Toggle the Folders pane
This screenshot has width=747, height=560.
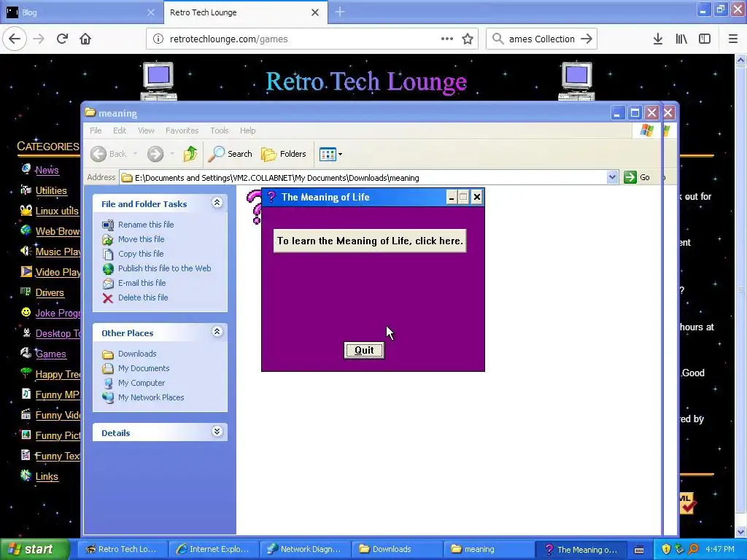(284, 154)
